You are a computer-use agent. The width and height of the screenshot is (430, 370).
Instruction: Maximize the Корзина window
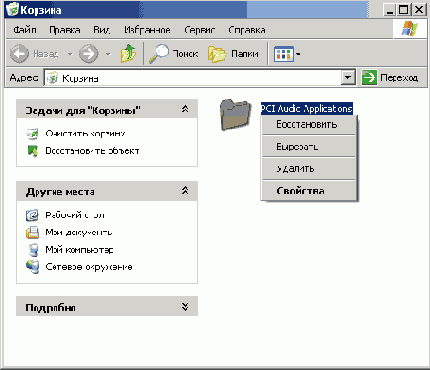coord(404,10)
